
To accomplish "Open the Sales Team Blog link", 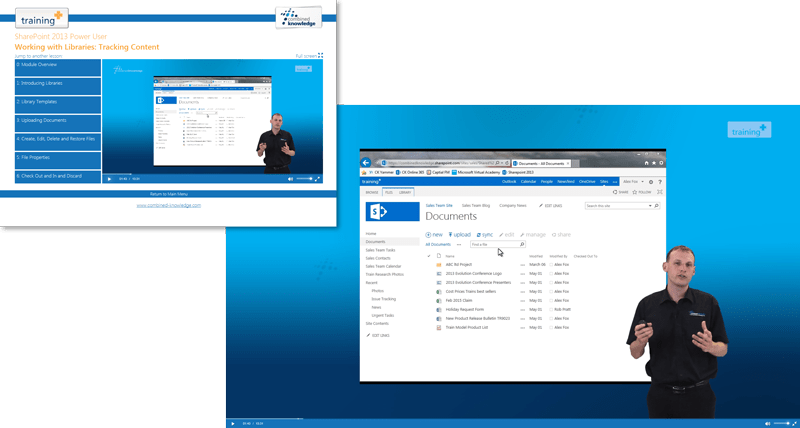I will point(476,206).
